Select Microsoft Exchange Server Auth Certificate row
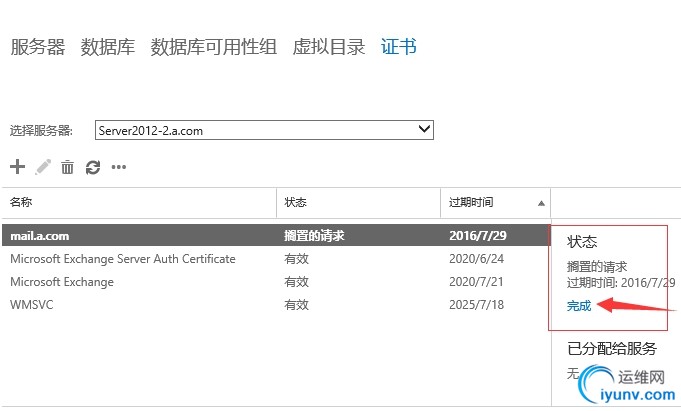The height and width of the screenshot is (411, 681). pos(276,259)
